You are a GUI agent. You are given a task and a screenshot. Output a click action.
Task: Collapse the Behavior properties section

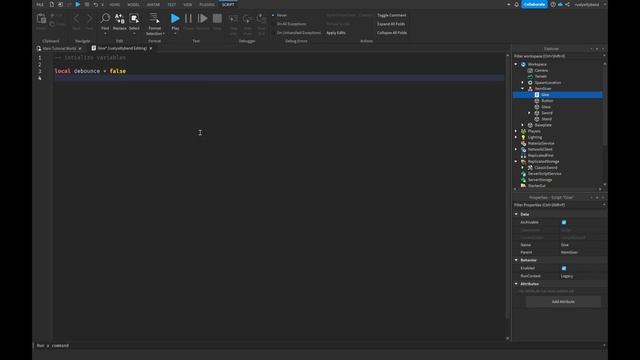(x=516, y=260)
